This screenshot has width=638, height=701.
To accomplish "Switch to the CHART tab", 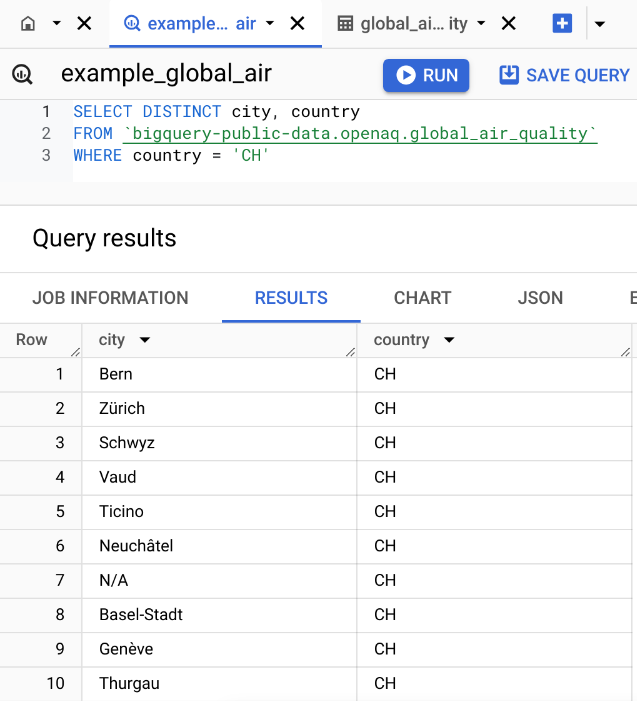I will click(x=422, y=298).
